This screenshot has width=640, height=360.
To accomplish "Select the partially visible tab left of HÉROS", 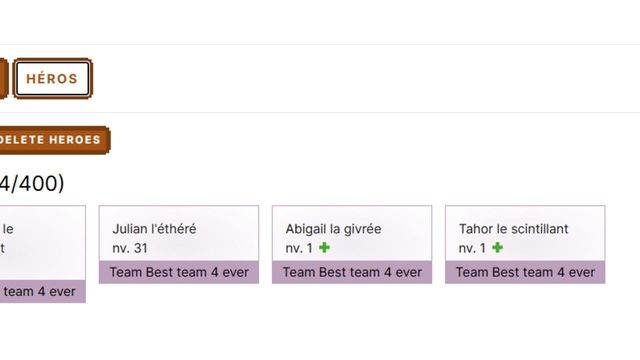I will click(x=4, y=78).
